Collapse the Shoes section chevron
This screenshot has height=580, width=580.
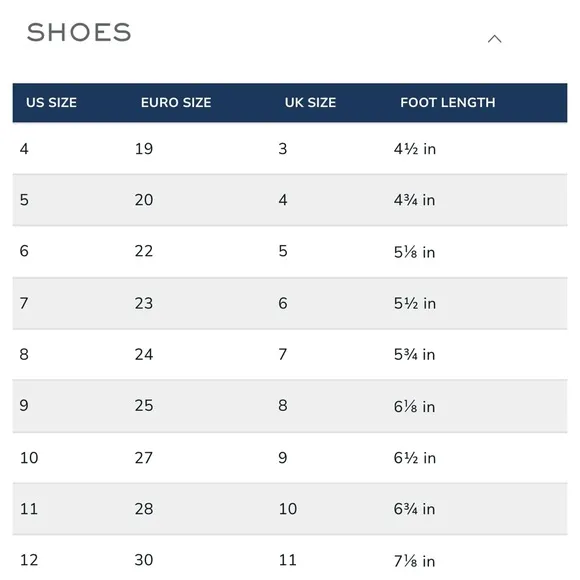click(x=494, y=39)
